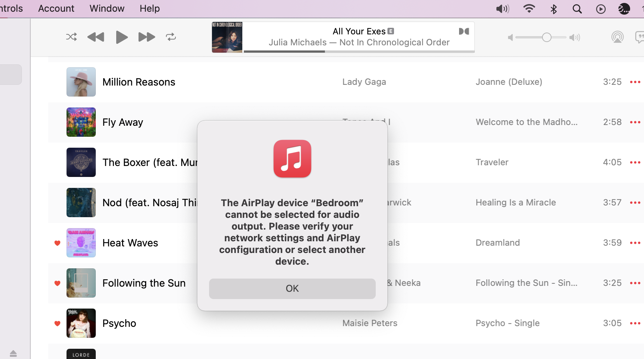Open Spotlight search icon
This screenshot has width=644, height=359.
577,9
